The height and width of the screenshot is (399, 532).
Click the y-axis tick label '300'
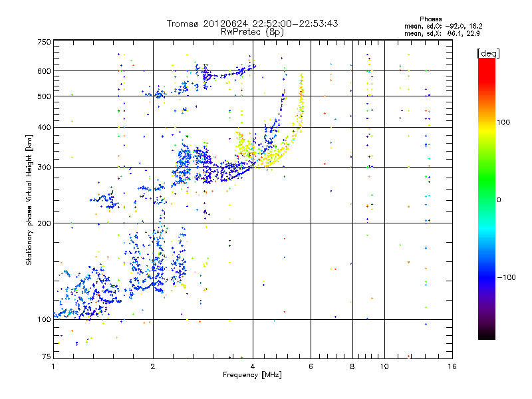click(44, 168)
